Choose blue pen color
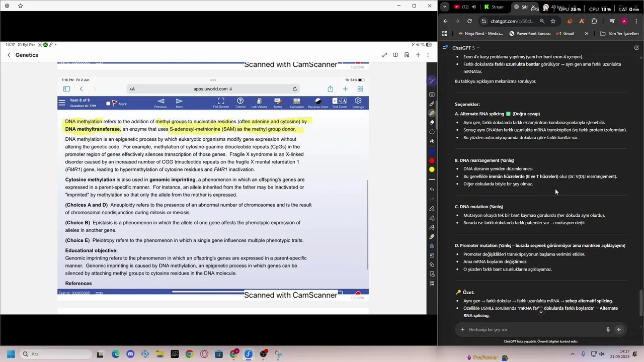This screenshot has height=362, width=644. (x=432, y=151)
